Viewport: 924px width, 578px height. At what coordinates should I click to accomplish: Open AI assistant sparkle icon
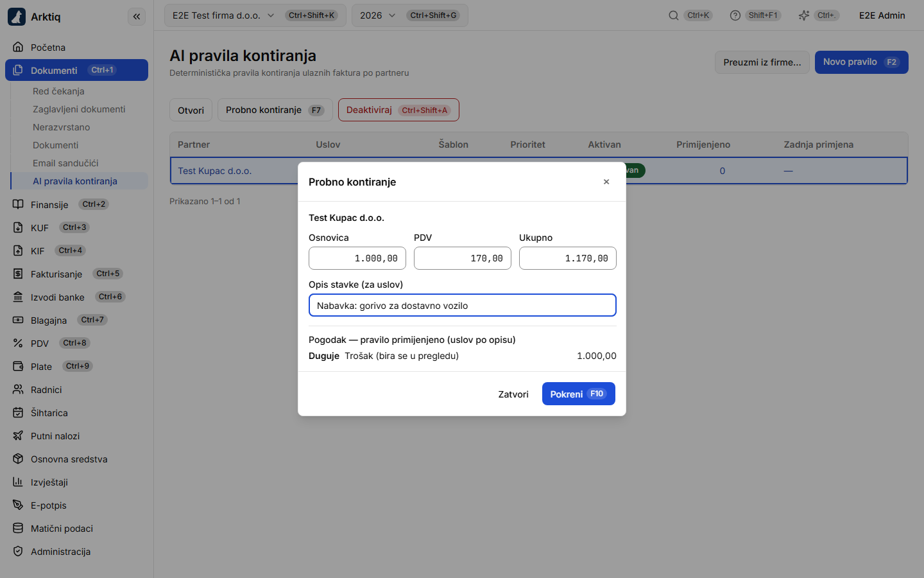803,15
